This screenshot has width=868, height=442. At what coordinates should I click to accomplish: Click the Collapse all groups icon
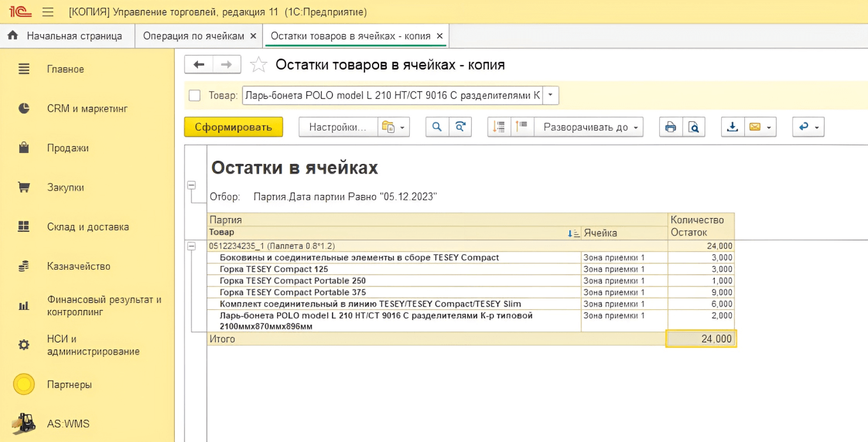tap(522, 127)
